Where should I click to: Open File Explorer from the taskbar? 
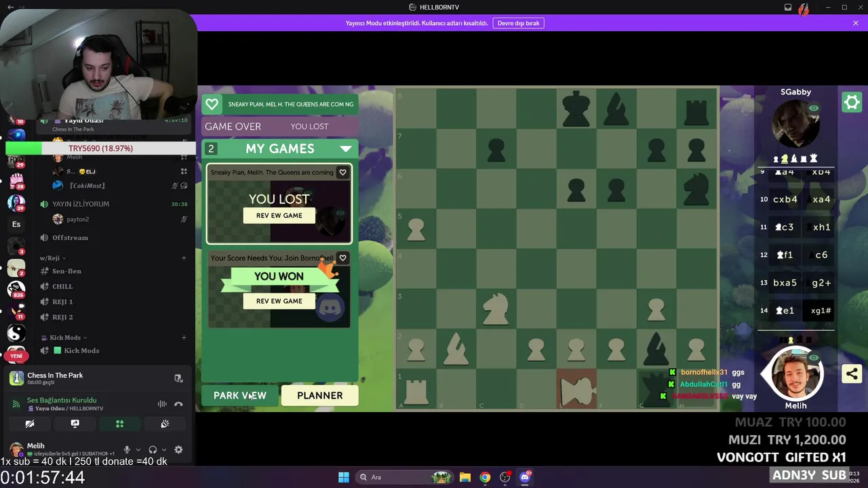[465, 477]
